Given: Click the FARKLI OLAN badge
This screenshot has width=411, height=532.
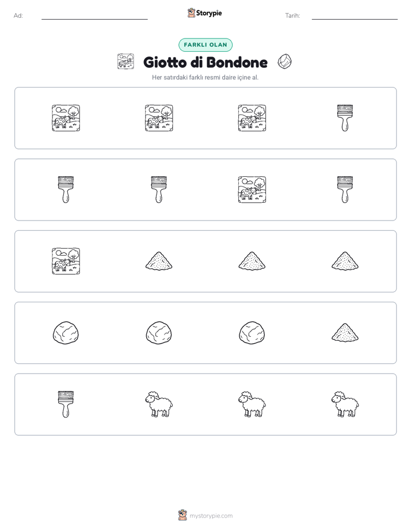Looking at the screenshot, I should coord(205,45).
